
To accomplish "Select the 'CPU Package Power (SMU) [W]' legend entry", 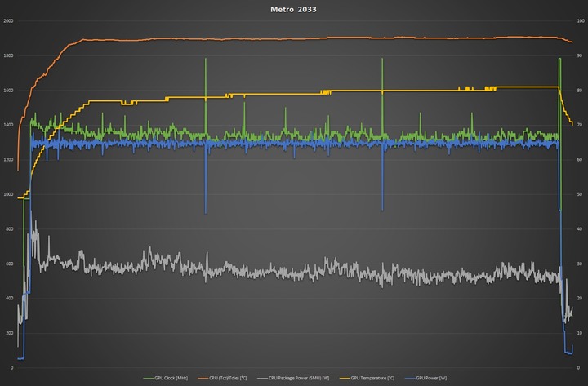I will [x=293, y=378].
